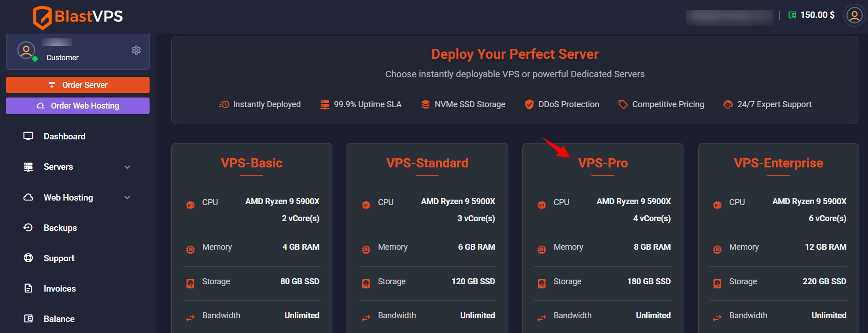Click the Unlimited bandwidth value in VPS-Pro

coord(653,316)
